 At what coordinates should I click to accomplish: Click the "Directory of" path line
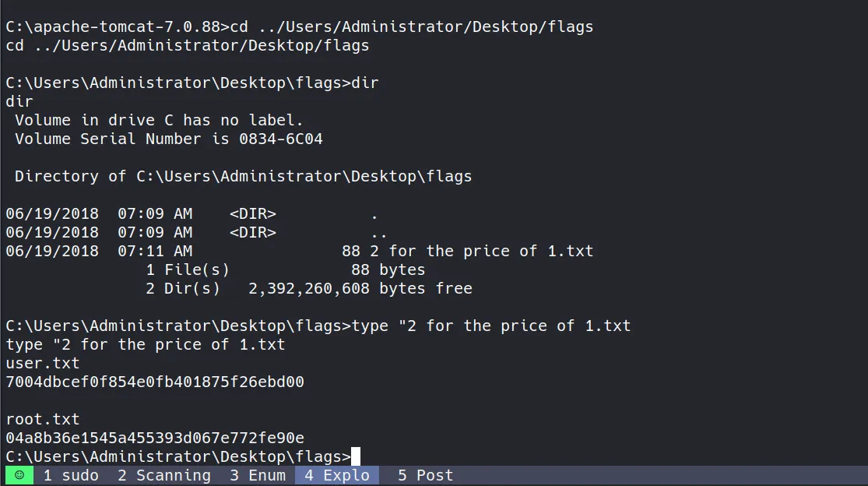pos(244,176)
